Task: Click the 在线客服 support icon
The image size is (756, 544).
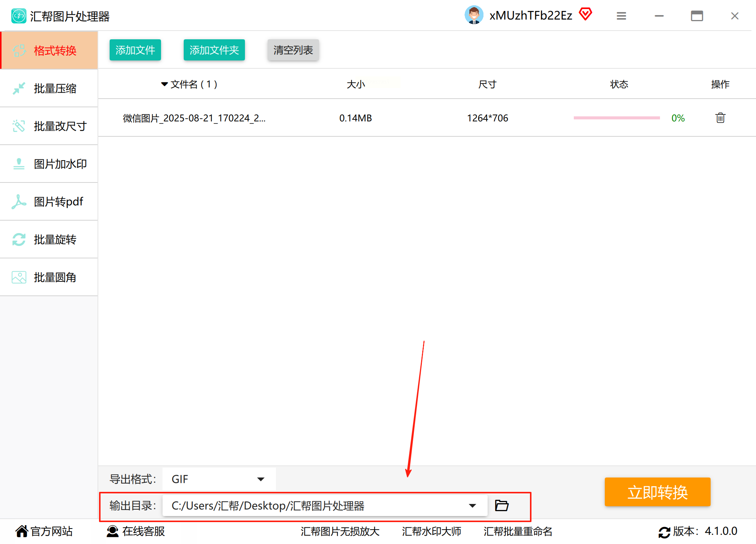Action: pos(112,531)
